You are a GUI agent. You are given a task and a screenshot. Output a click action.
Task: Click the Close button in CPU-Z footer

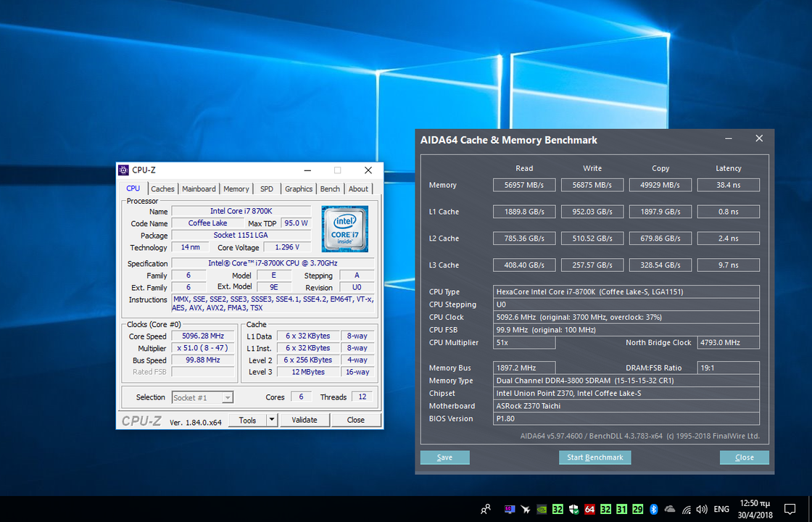pos(356,420)
